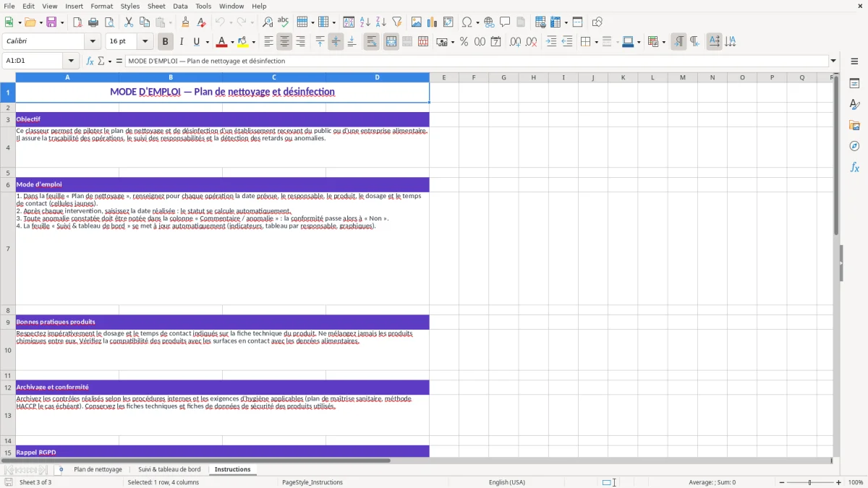This screenshot has width=868, height=488.
Task: Toggle Align Left
Action: 268,42
